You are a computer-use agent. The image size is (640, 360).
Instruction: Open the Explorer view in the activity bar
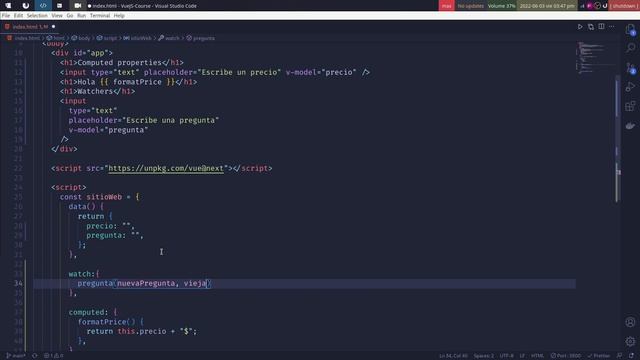[630, 29]
